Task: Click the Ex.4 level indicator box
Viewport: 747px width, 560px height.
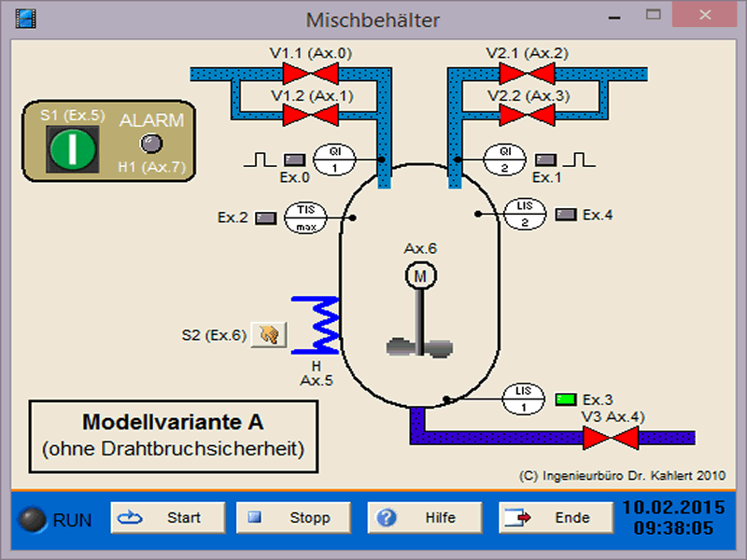Action: tap(566, 215)
